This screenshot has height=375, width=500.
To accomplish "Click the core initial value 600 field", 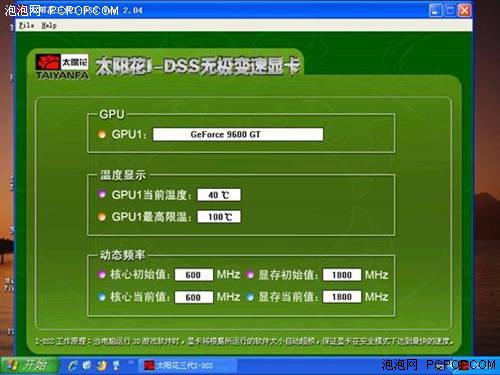I will coord(194,275).
